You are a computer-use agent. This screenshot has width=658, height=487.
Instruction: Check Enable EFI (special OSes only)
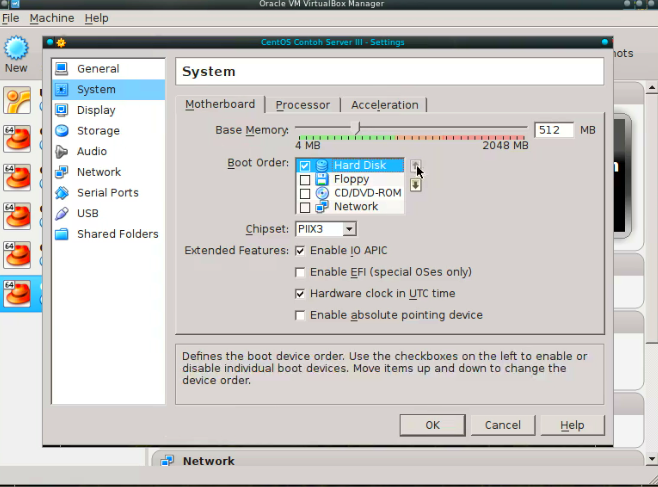click(300, 273)
